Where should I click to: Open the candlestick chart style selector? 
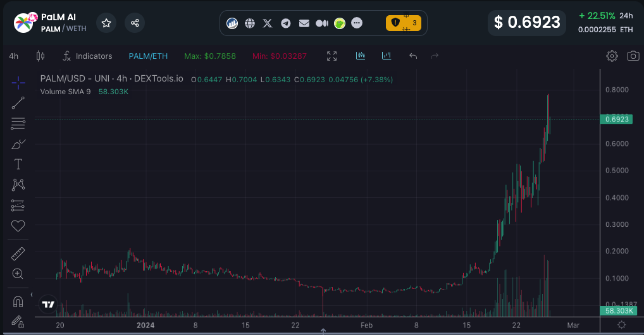click(40, 56)
